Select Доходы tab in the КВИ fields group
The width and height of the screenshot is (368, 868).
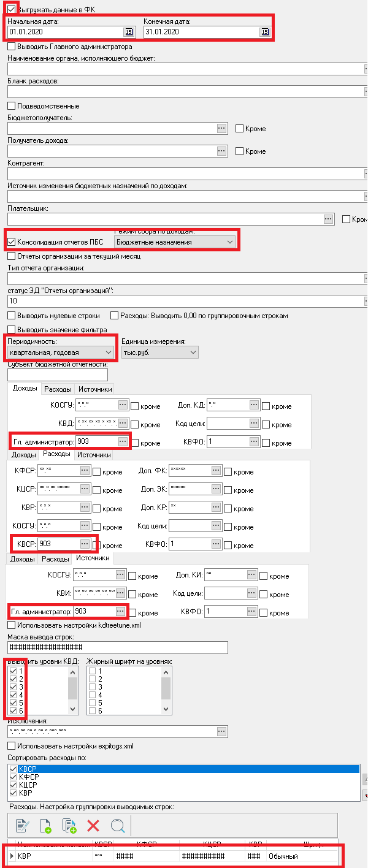23,559
